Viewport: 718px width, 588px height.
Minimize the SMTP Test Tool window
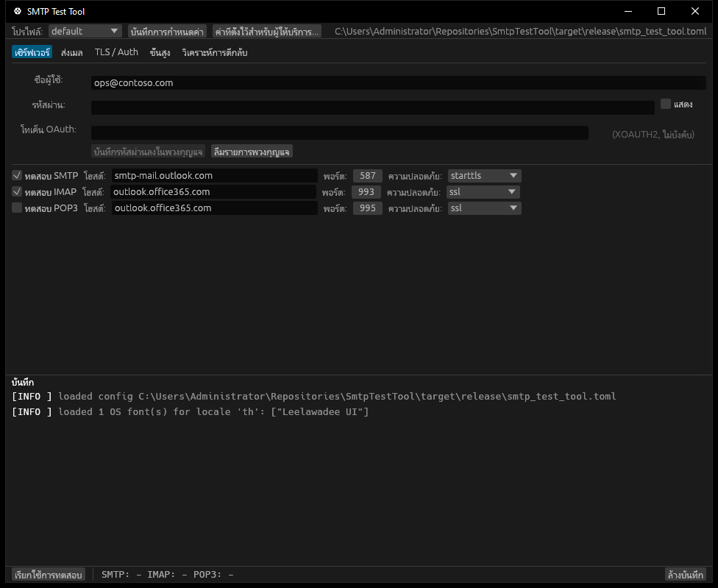coord(628,11)
